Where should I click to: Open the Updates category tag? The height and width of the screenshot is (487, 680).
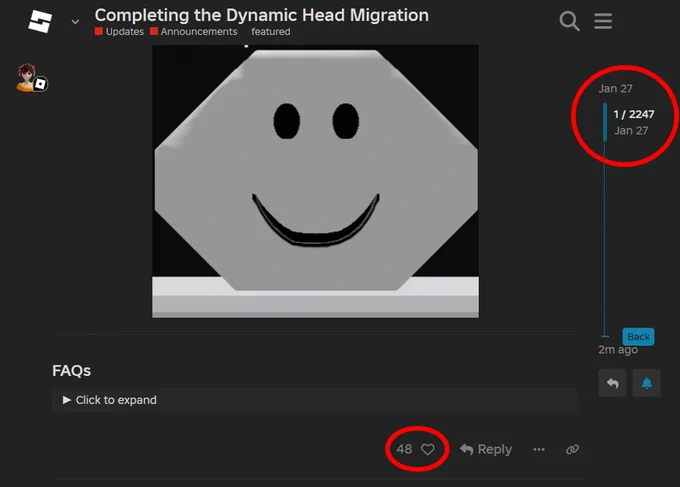pyautogui.click(x=119, y=32)
